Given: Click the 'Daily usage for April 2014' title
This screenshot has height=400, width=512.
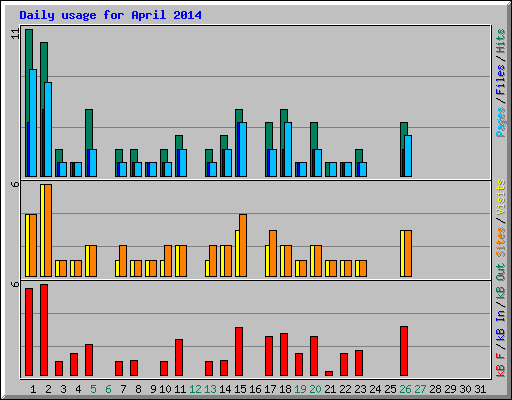Looking at the screenshot, I should click(x=110, y=15).
